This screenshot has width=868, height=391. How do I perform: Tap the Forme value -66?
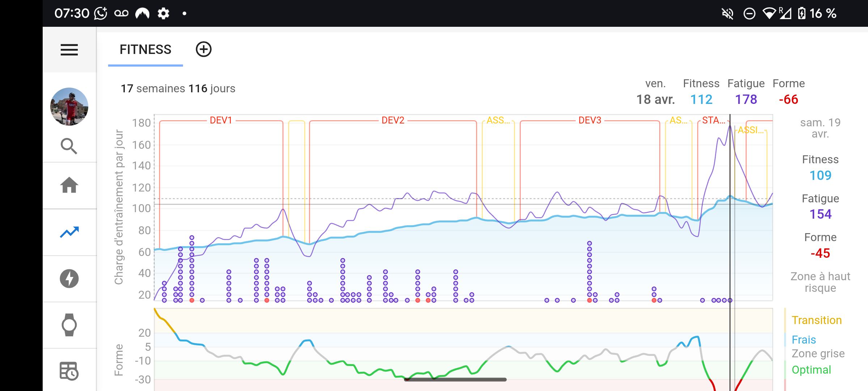point(788,99)
